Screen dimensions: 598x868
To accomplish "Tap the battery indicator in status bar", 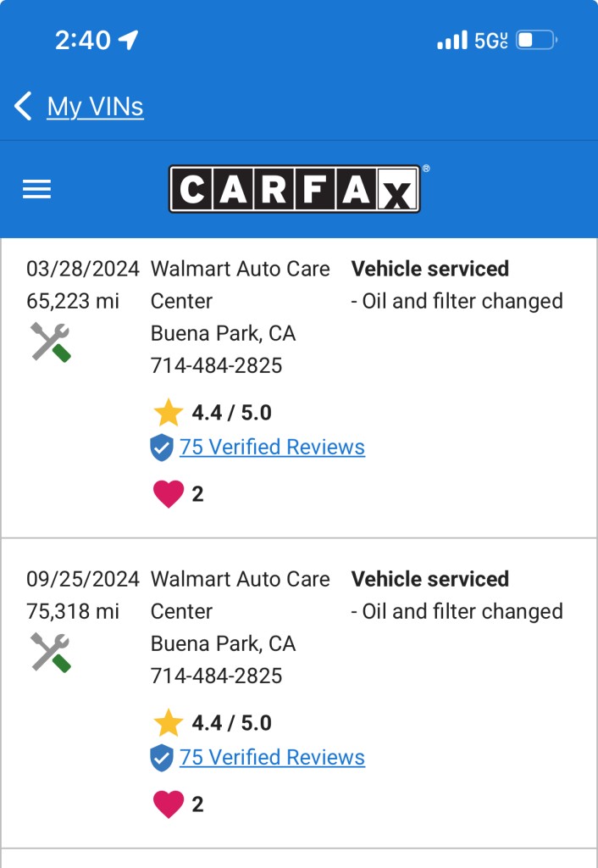I will click(537, 40).
